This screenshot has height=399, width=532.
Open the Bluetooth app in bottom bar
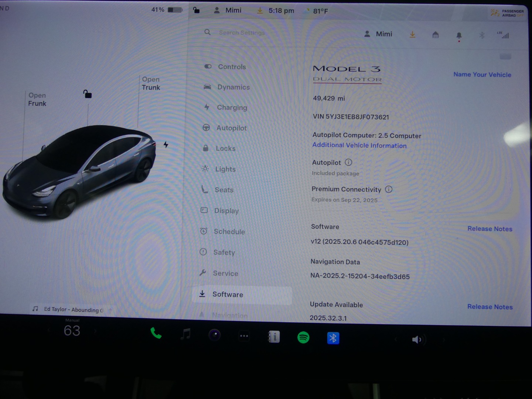click(x=333, y=338)
